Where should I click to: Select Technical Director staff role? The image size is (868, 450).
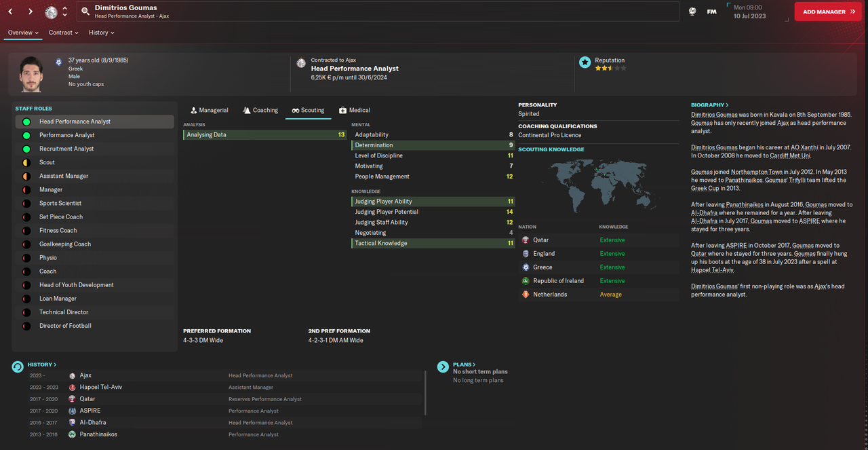tap(95, 312)
